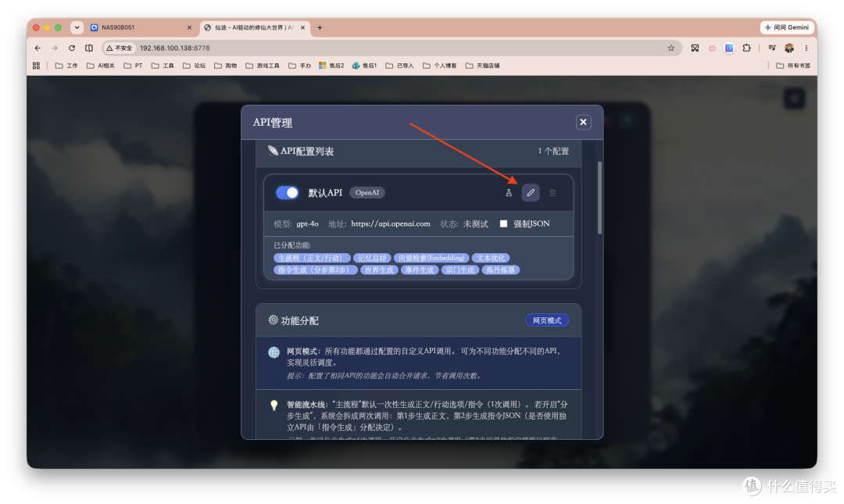Screen dimensions: 844x504
Task: Click the 问问 Gemini button
Action: click(x=786, y=27)
